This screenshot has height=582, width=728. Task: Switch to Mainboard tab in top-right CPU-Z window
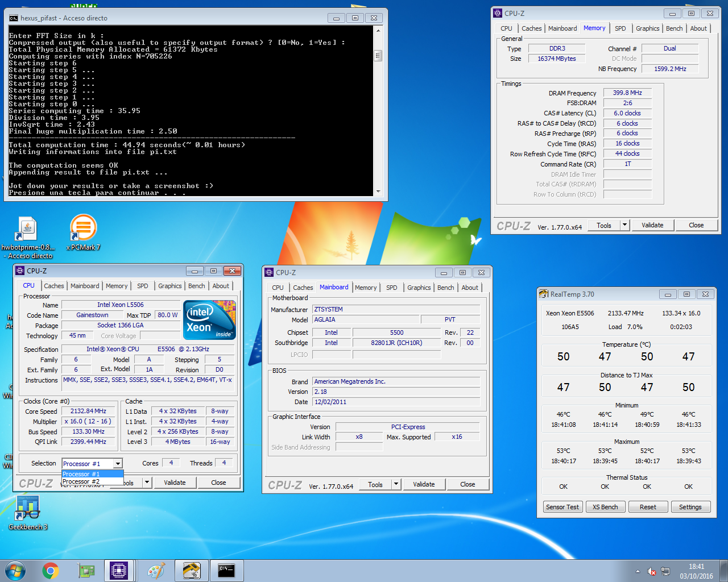tap(562, 28)
